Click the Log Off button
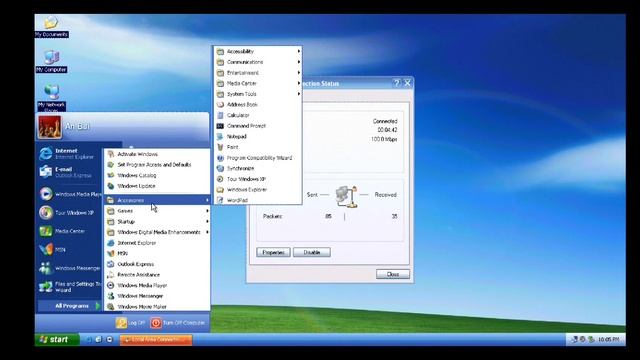 pos(131,323)
